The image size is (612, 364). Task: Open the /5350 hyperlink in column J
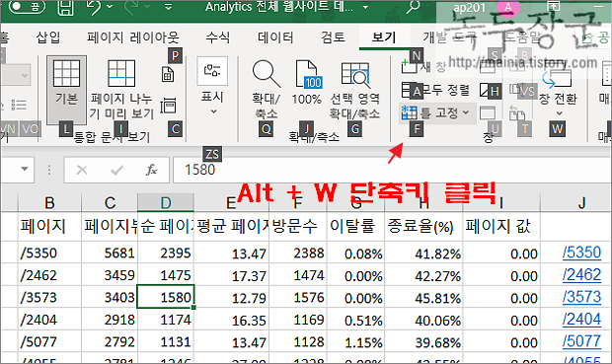(x=581, y=253)
